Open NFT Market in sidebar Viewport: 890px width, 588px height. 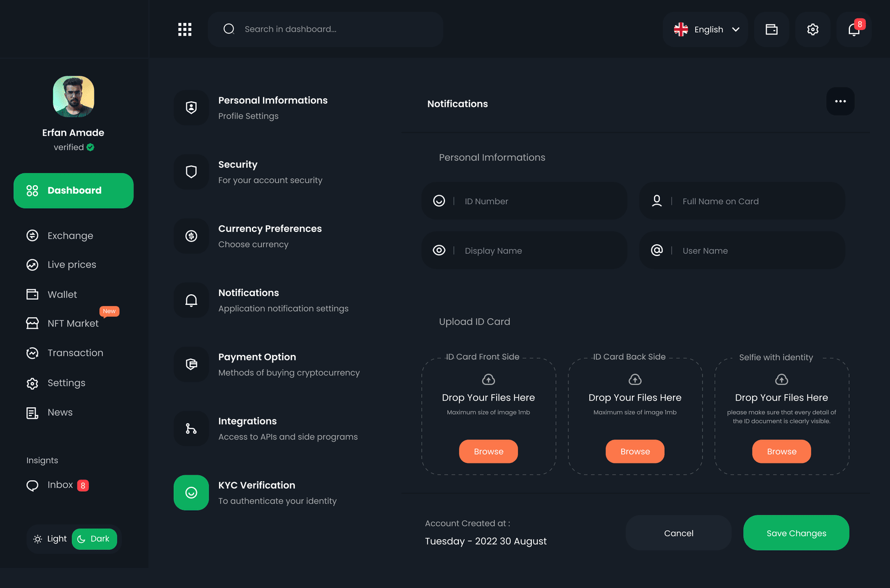coord(62,323)
